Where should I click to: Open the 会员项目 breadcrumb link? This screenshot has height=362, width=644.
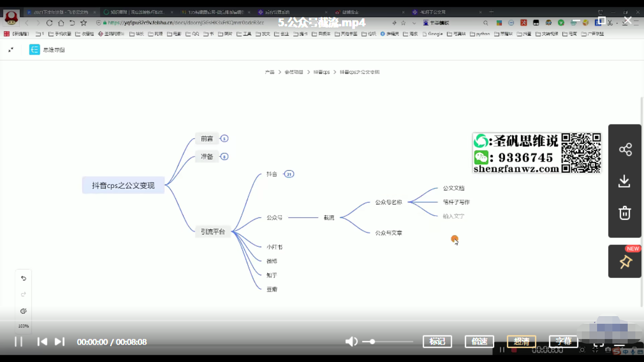click(x=294, y=72)
